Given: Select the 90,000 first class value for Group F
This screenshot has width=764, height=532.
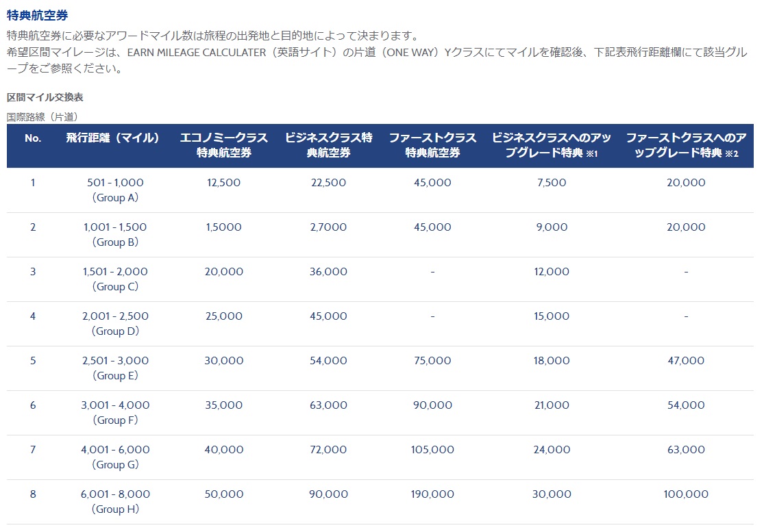Looking at the screenshot, I should pyautogui.click(x=432, y=405).
